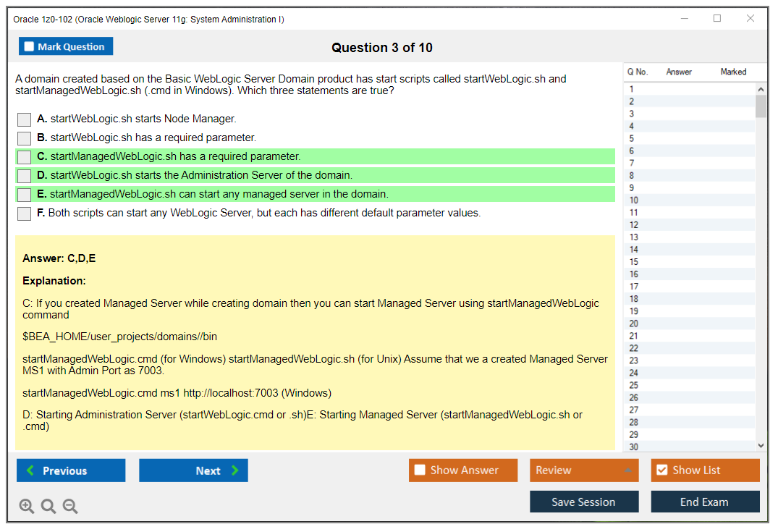Click scroll down arrow of question list
778x532 pixels.
pos(761,446)
